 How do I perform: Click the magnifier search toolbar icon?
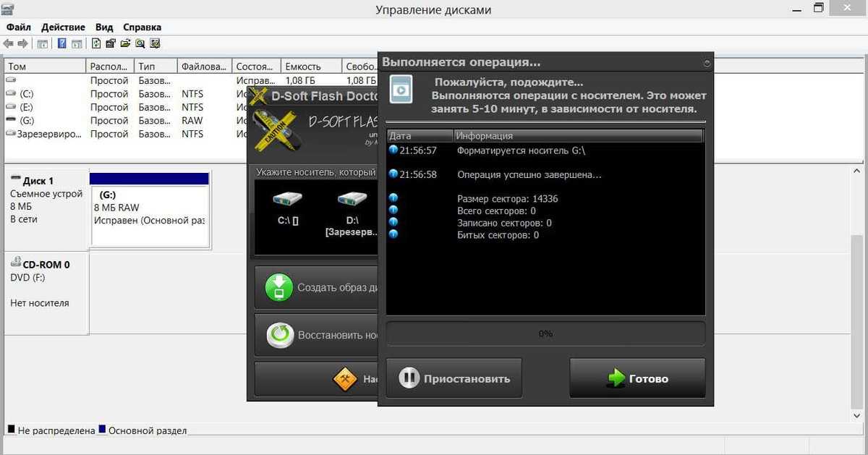click(x=140, y=43)
